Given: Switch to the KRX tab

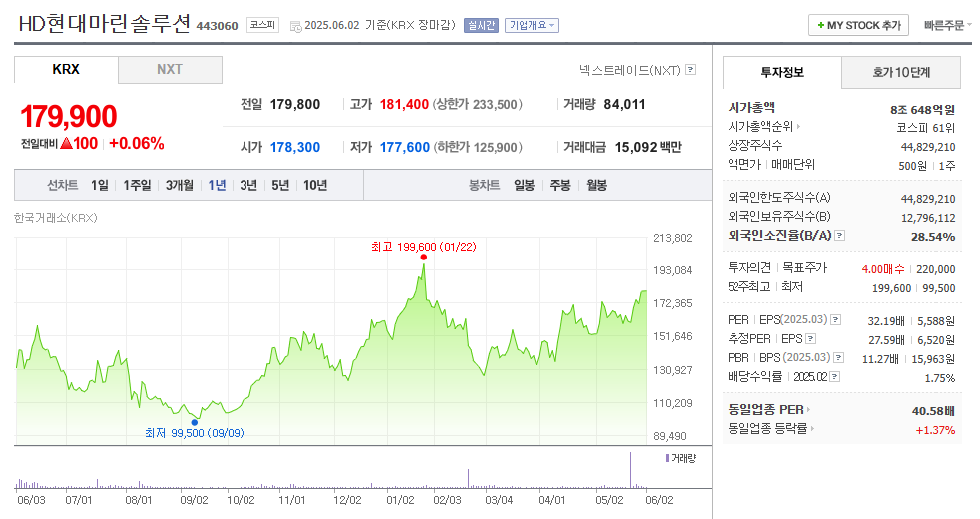Looking at the screenshot, I should (66, 70).
